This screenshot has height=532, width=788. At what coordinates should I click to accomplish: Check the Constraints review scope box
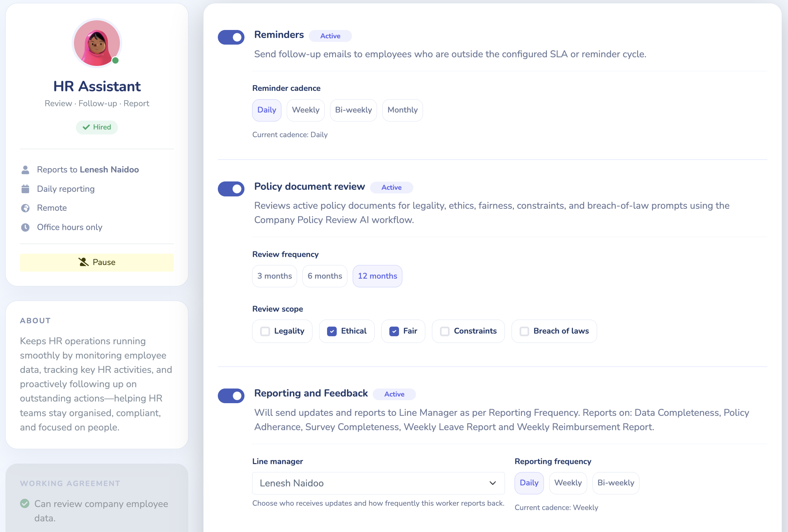pyautogui.click(x=445, y=331)
